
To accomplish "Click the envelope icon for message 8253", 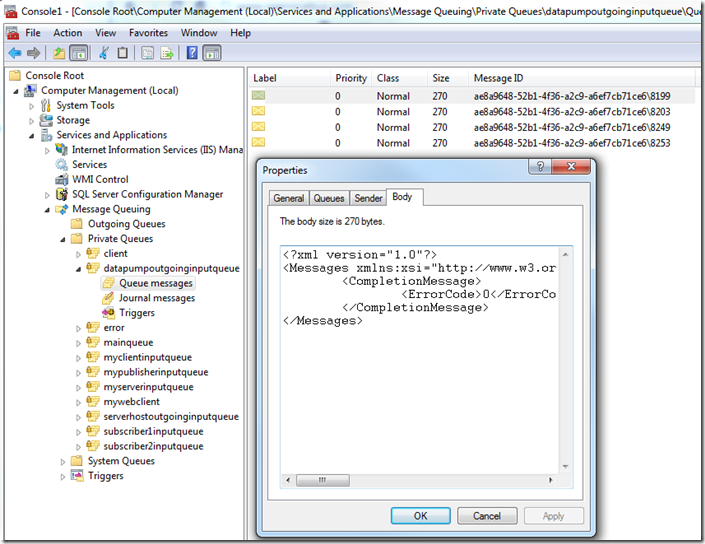I will point(258,143).
